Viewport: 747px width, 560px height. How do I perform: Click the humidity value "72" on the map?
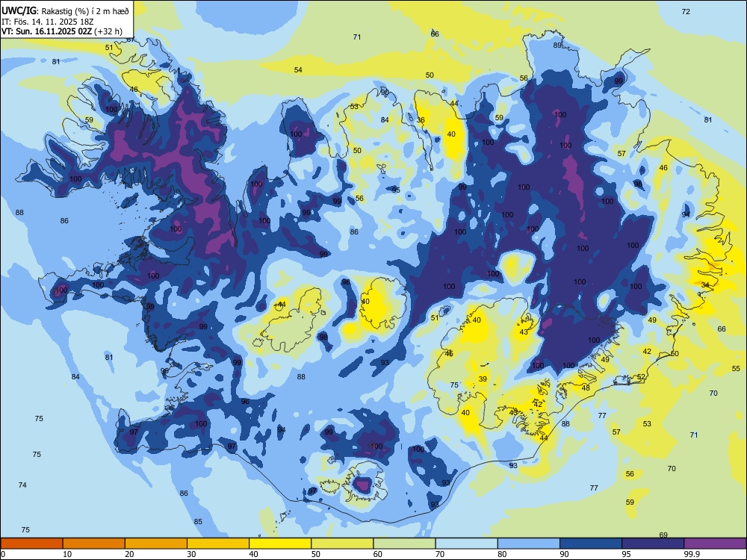point(686,11)
